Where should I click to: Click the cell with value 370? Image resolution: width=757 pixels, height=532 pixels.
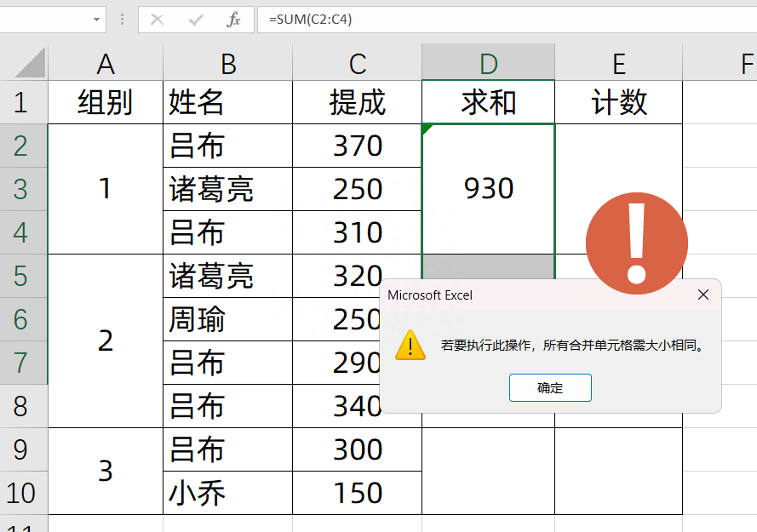point(357,146)
